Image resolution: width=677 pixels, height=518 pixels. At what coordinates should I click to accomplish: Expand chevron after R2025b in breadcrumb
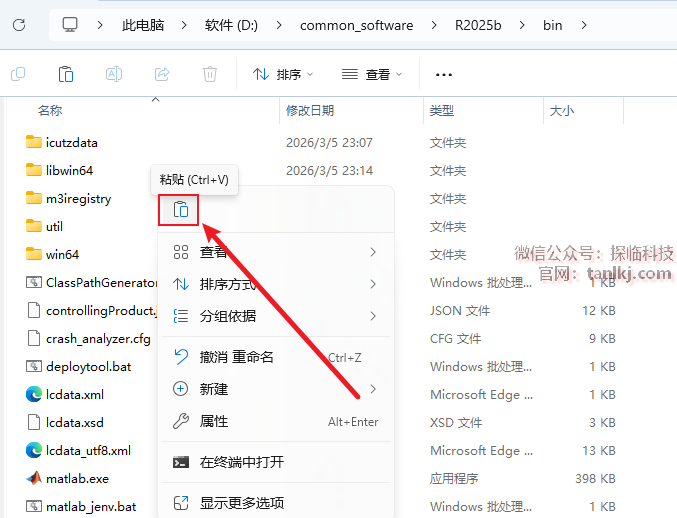[x=522, y=25]
